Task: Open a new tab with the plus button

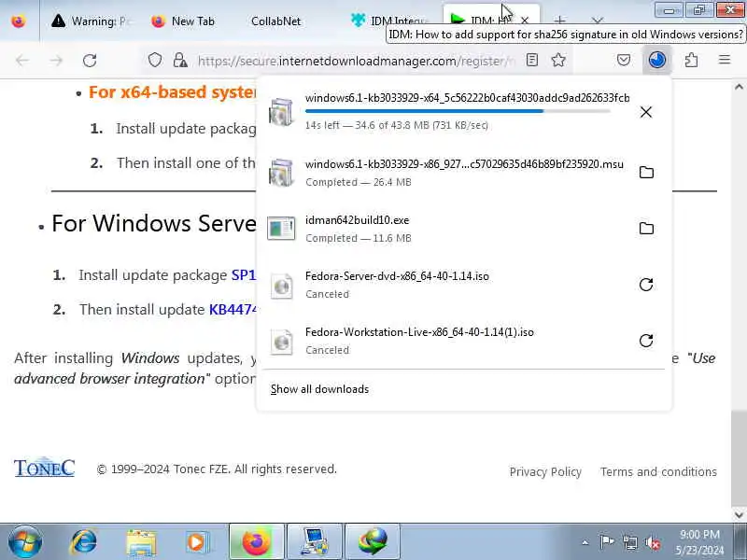Action: [560, 21]
